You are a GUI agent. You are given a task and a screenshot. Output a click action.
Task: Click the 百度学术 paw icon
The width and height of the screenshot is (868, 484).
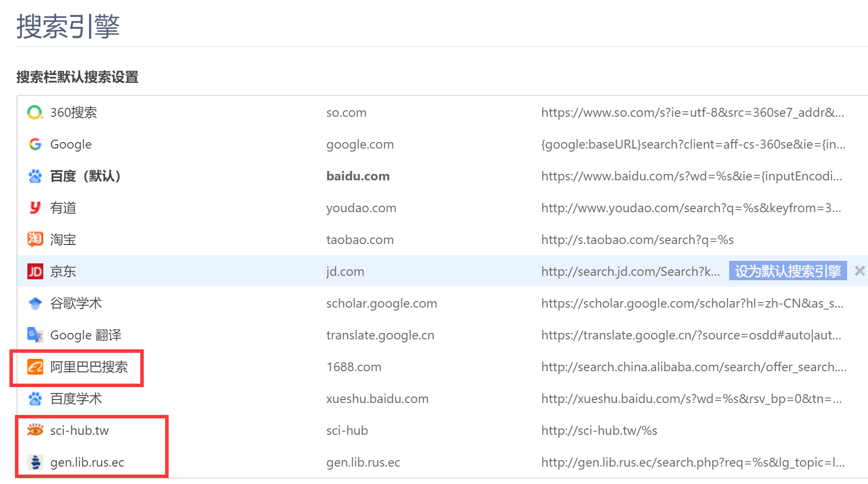pyautogui.click(x=35, y=399)
